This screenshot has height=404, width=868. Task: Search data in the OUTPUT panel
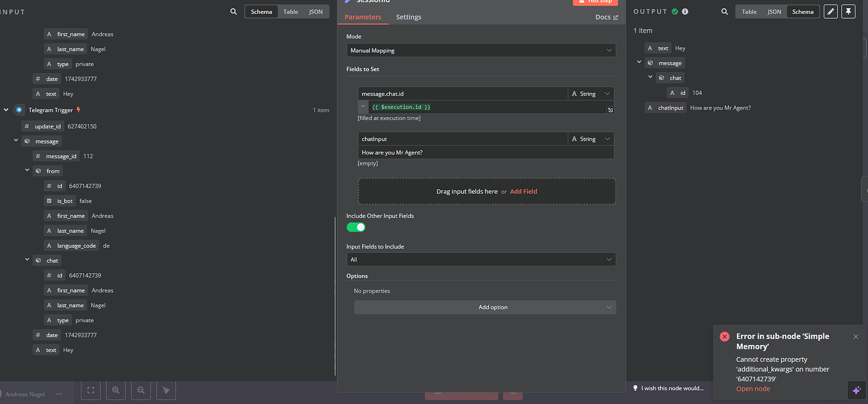tap(724, 11)
